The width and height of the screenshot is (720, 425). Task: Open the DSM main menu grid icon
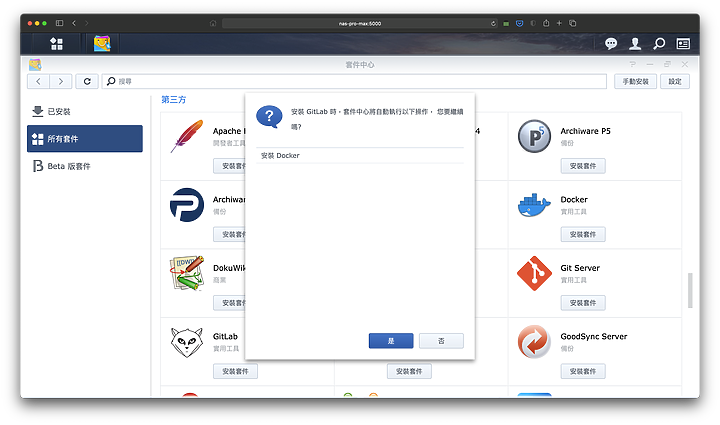56,44
